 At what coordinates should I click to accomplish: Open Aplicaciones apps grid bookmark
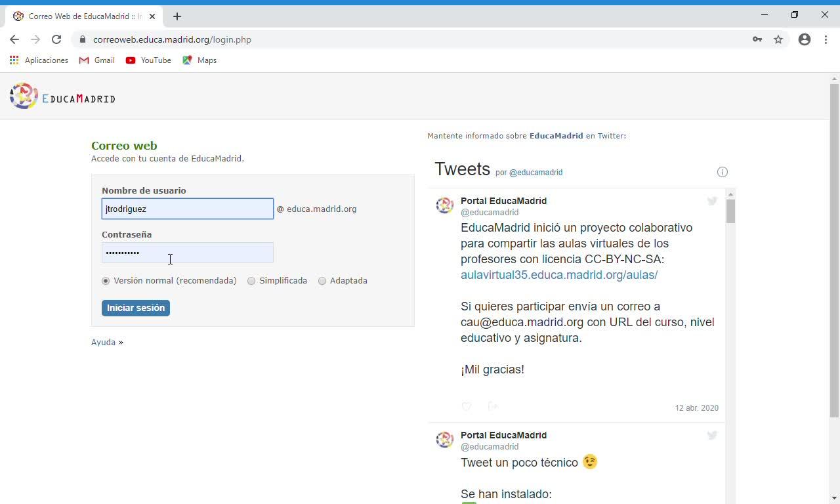click(x=39, y=60)
